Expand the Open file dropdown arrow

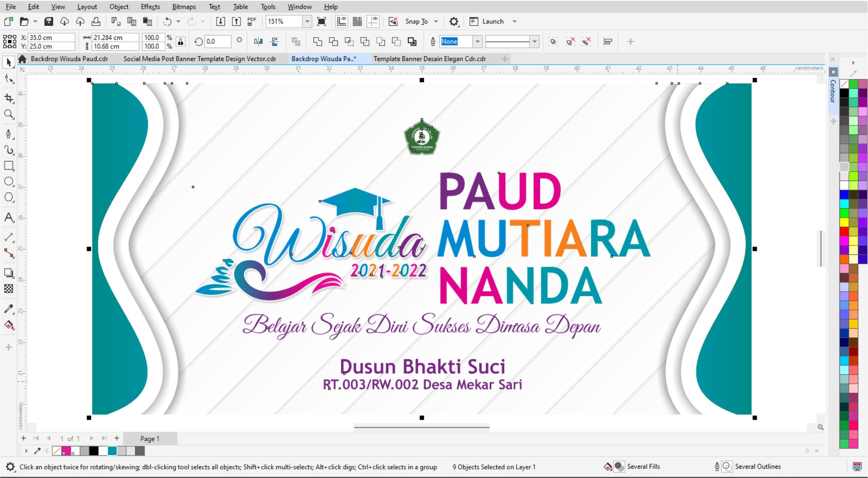[x=35, y=21]
